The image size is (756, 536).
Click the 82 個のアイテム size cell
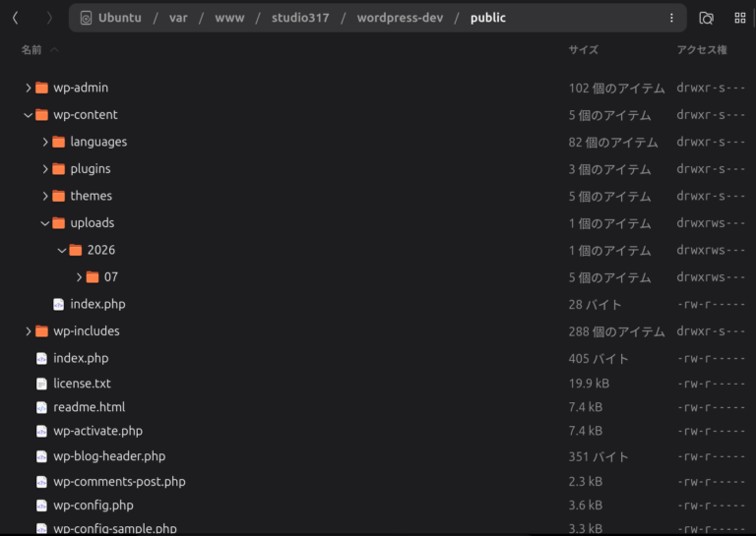point(613,142)
